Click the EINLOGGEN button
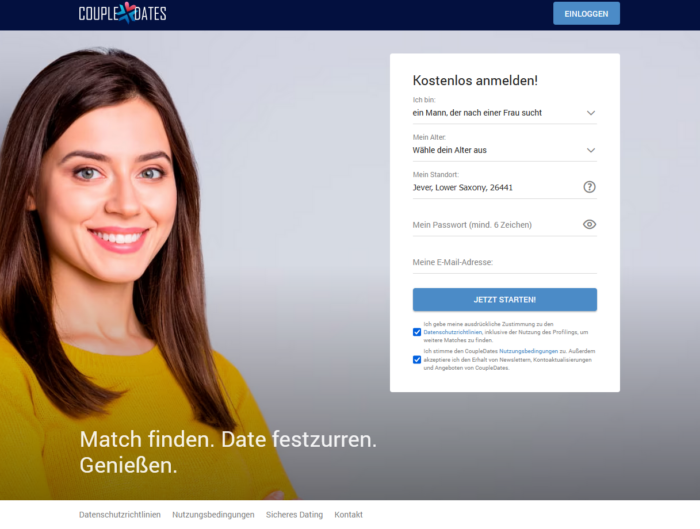The width and height of the screenshot is (700, 529). pyautogui.click(x=586, y=13)
